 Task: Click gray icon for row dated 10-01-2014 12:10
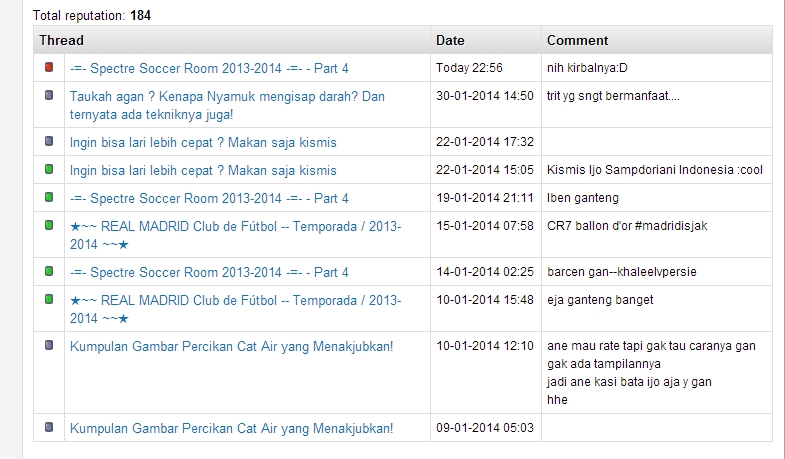(49, 346)
